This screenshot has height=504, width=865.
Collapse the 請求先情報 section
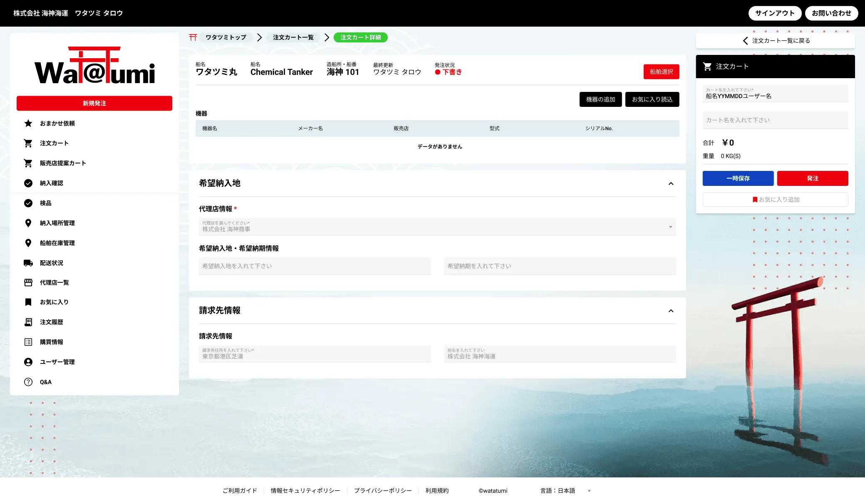671,311
